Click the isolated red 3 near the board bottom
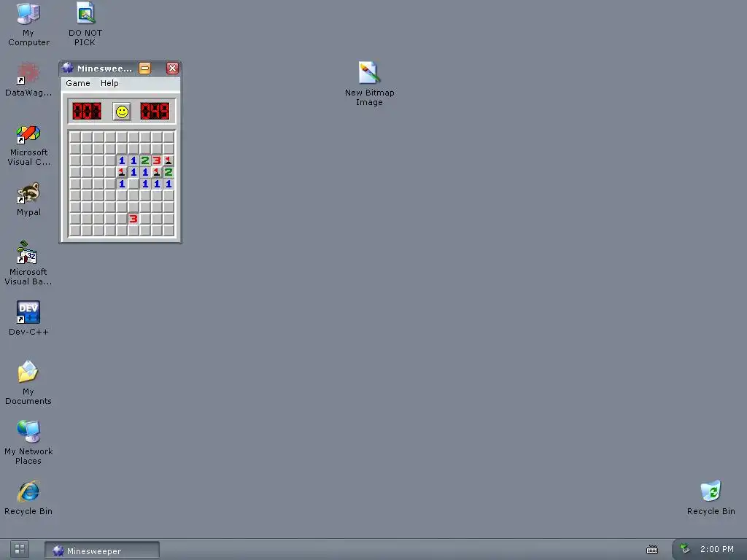The width and height of the screenshot is (747, 560). click(x=133, y=219)
